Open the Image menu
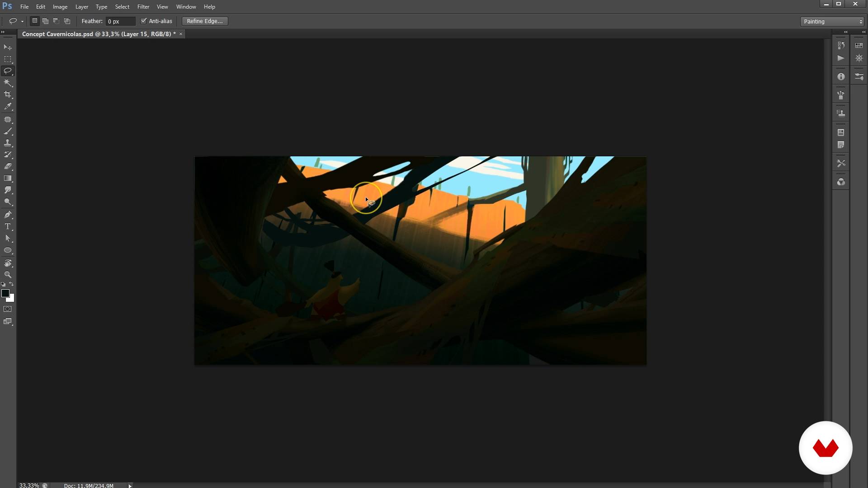 pyautogui.click(x=60, y=7)
